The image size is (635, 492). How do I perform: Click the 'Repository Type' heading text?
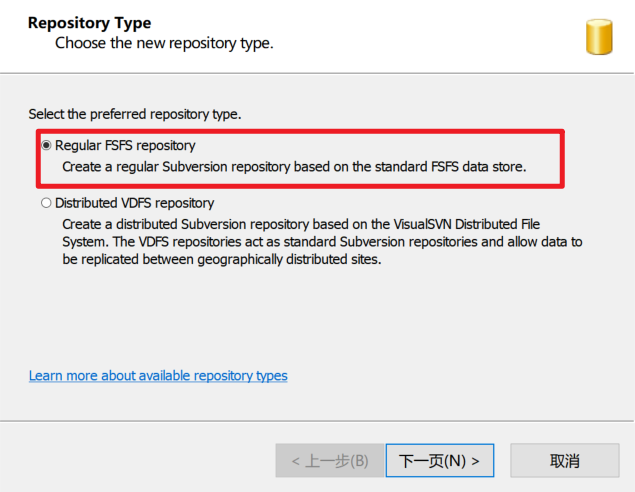click(89, 23)
